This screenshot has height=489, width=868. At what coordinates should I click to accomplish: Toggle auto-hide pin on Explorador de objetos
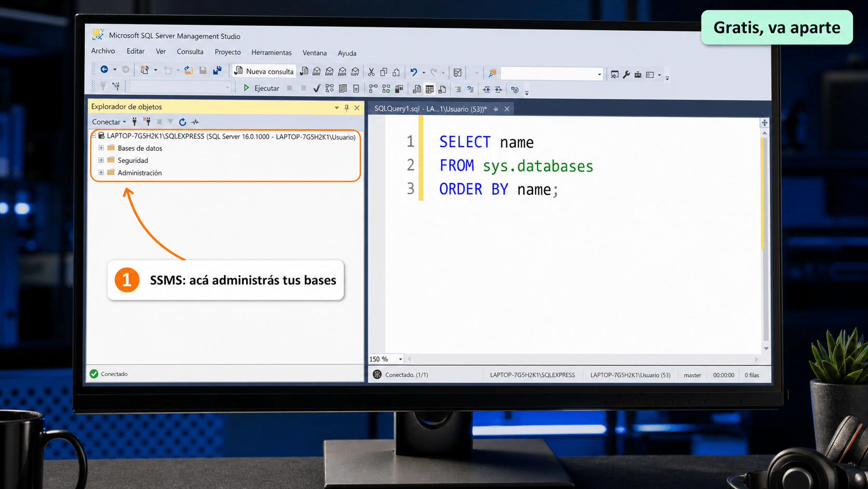click(347, 108)
